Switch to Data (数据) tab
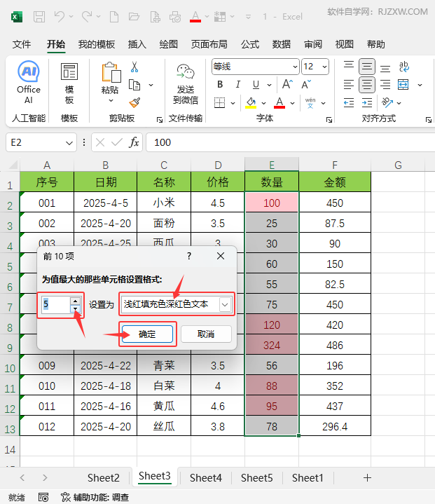 coord(282,44)
